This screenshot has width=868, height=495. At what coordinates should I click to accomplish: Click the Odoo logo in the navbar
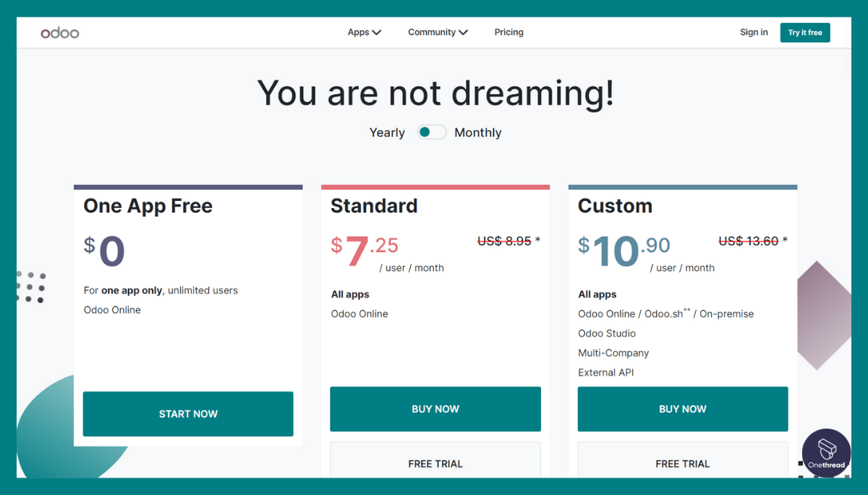tap(60, 32)
